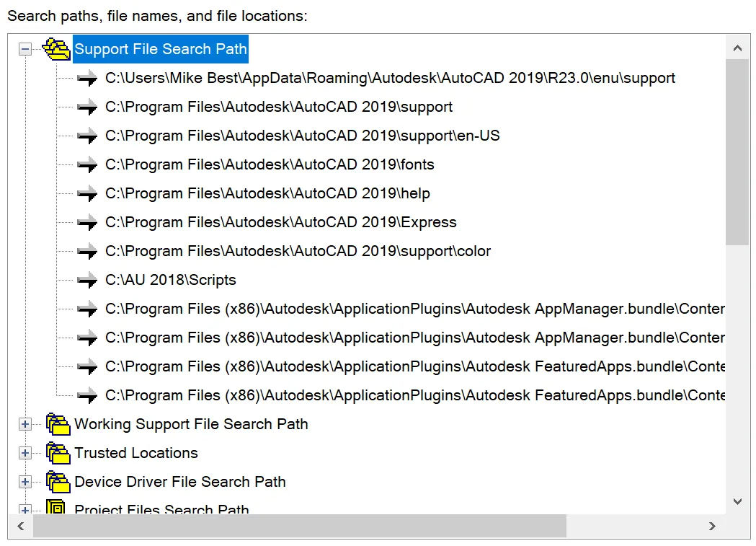Click the right arrow of horizontal scrollbar
This screenshot has width=756, height=546.
[x=712, y=527]
